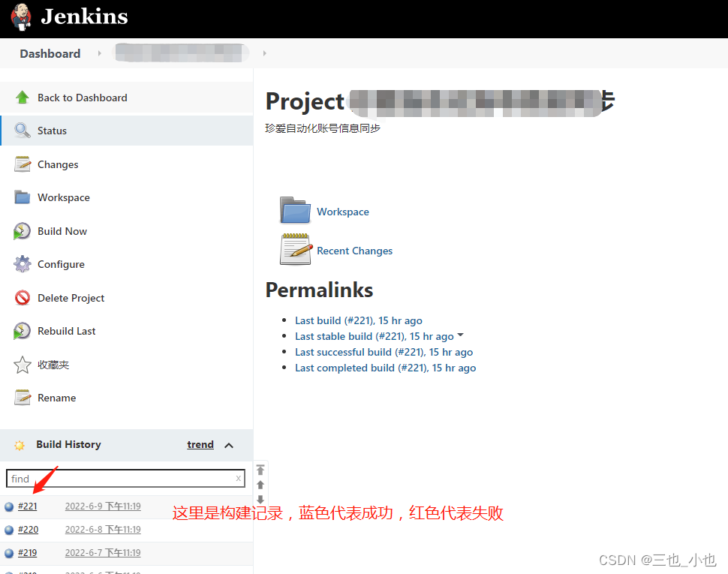Click the magnifier Status icon
This screenshot has width=728, height=574.
(x=23, y=131)
